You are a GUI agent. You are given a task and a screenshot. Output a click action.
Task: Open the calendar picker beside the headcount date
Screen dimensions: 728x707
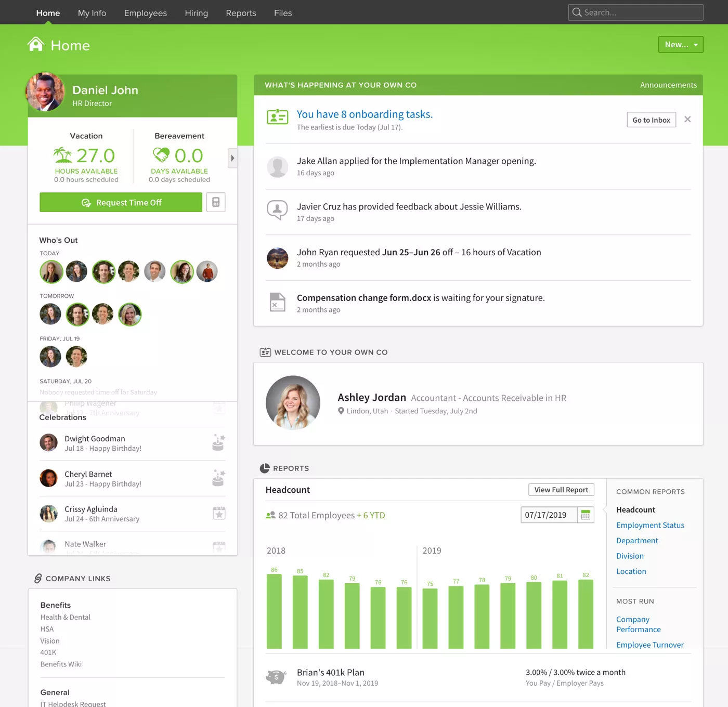pyautogui.click(x=586, y=515)
